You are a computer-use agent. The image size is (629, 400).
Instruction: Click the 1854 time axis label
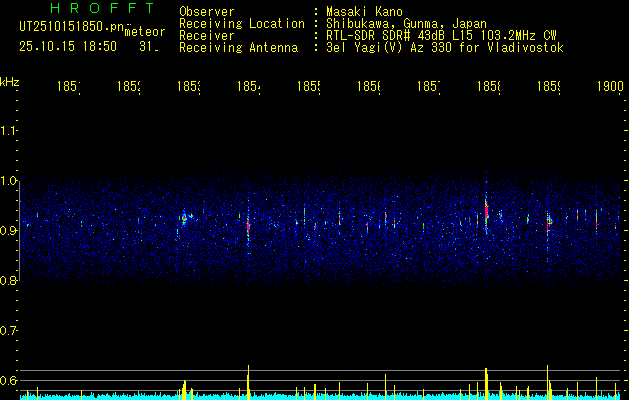click(249, 86)
